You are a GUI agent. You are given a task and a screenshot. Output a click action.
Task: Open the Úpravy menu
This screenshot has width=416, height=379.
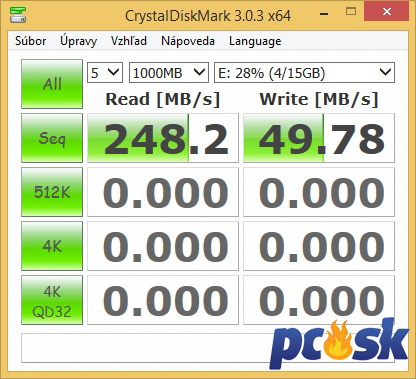click(78, 41)
